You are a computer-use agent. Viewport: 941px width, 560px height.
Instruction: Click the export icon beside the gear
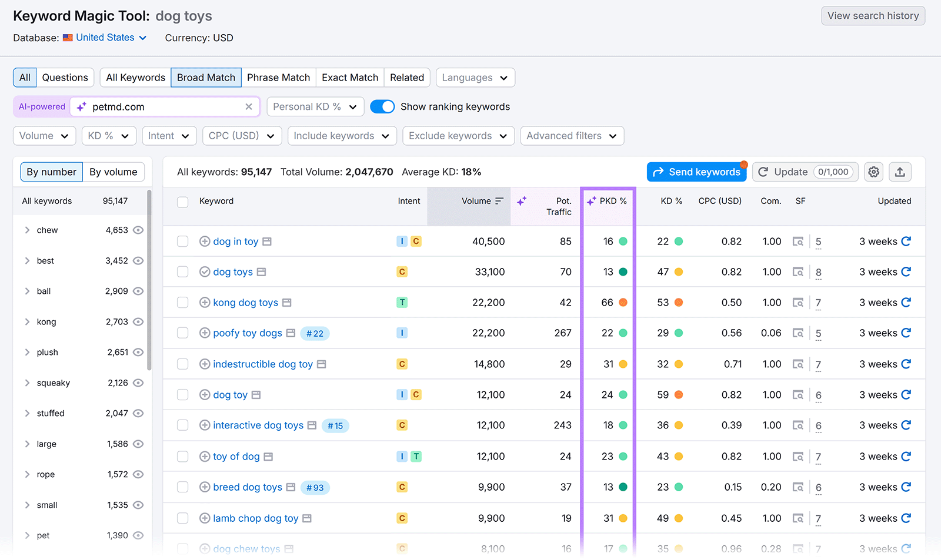(x=900, y=172)
